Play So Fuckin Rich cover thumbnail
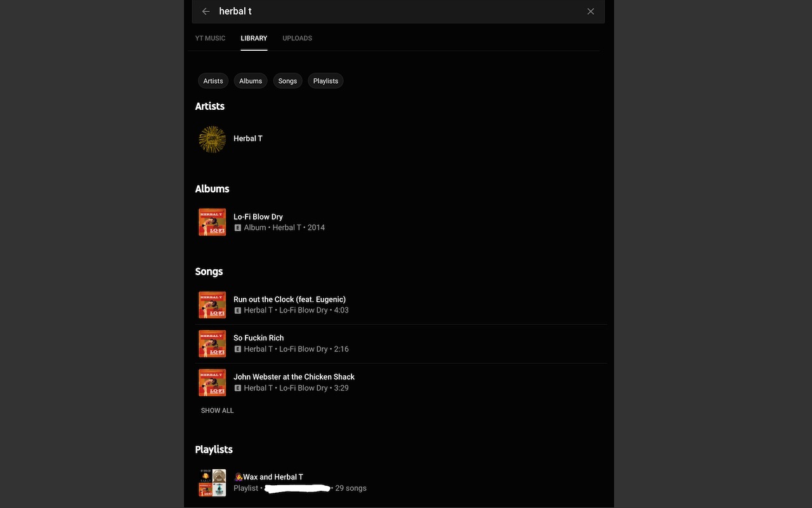 212,344
